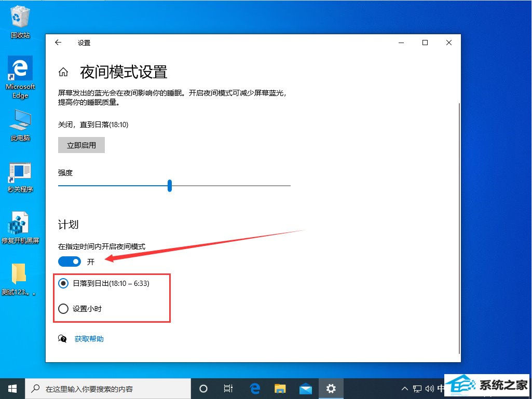The height and width of the screenshot is (399, 532).
Task: Click the taskbar search box
Action: 108,389
